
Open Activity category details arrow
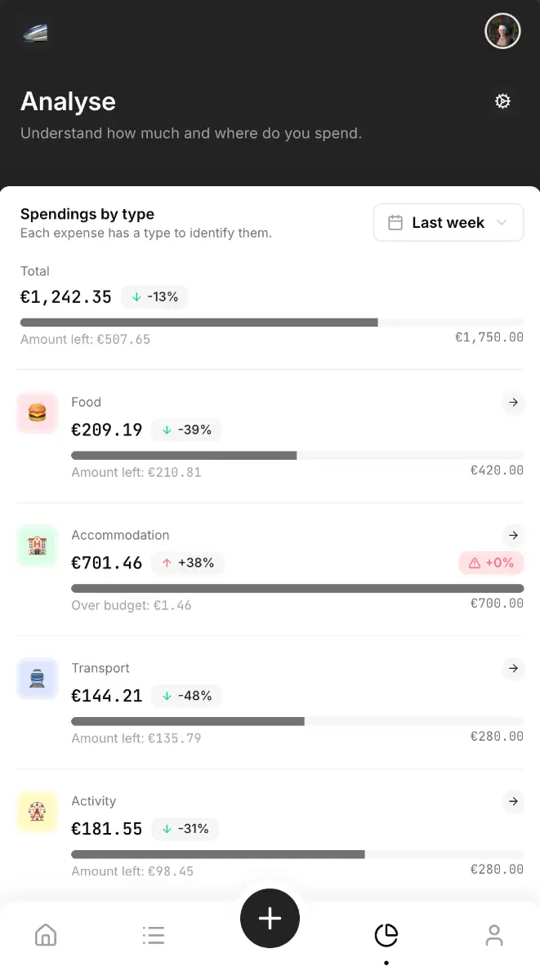click(513, 801)
